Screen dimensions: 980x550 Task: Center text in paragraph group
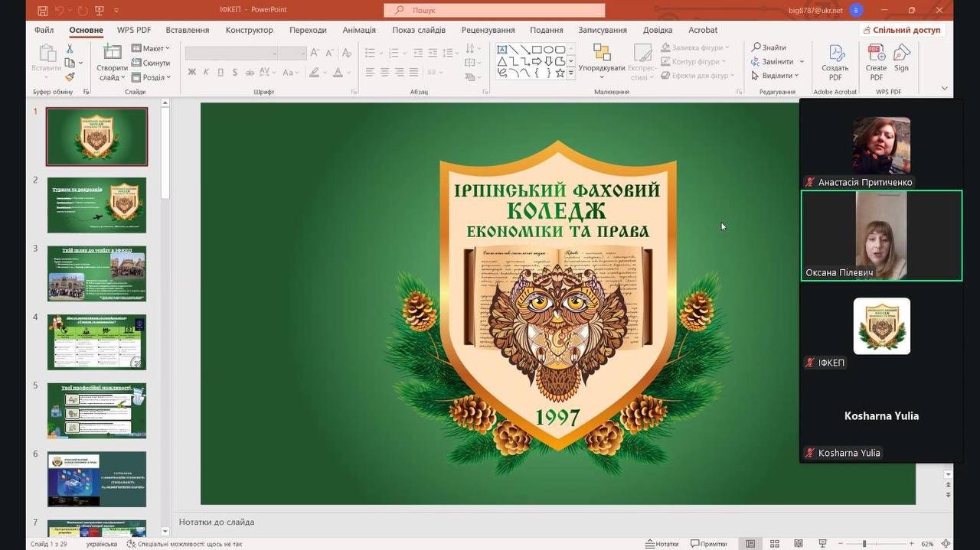coord(384,73)
